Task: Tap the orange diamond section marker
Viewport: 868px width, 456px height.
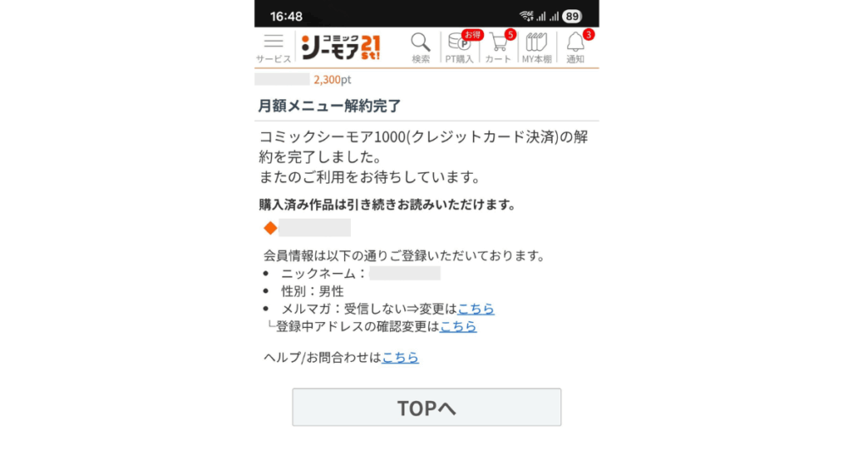Action: [x=270, y=228]
